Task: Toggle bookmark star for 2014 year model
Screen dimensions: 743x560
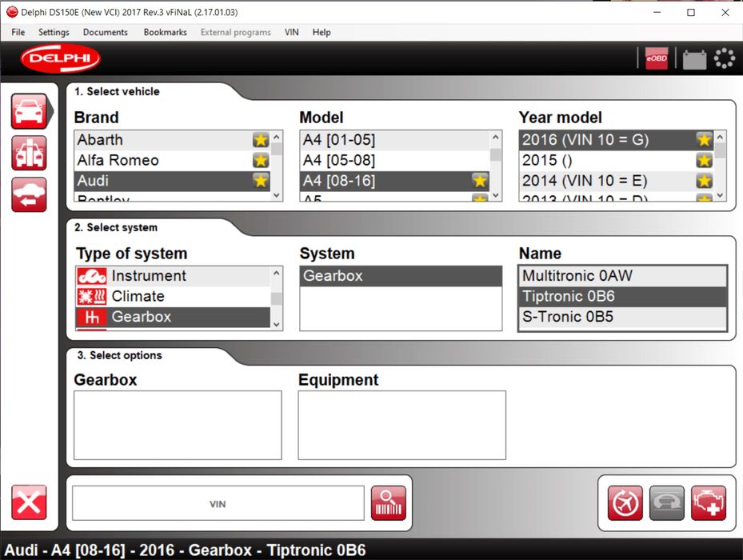Action: [x=704, y=181]
